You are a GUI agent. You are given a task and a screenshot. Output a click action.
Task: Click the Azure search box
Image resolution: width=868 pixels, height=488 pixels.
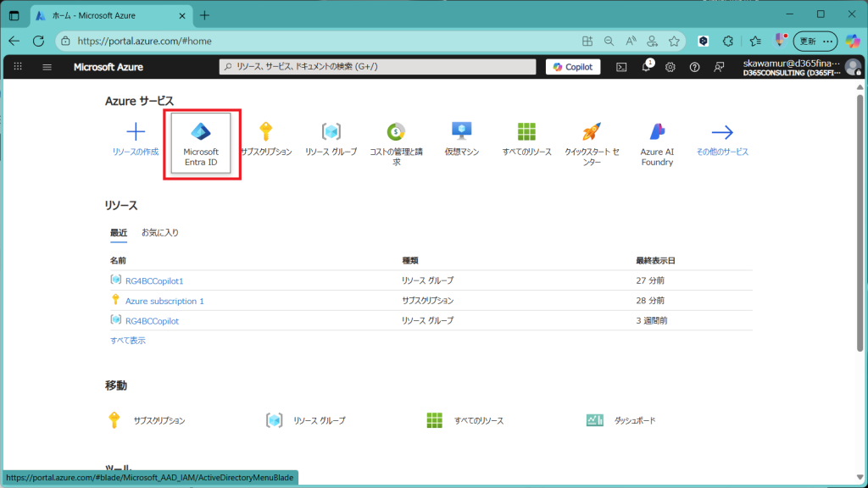click(377, 67)
